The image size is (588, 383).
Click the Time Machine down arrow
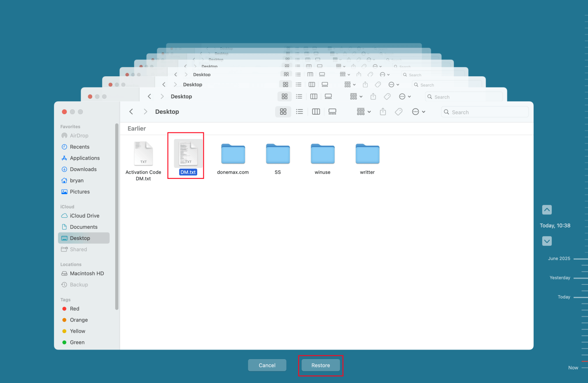point(547,241)
